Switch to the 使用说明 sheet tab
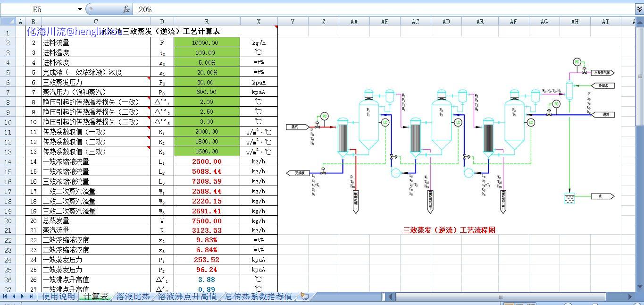The image size is (644, 305). tap(59, 297)
